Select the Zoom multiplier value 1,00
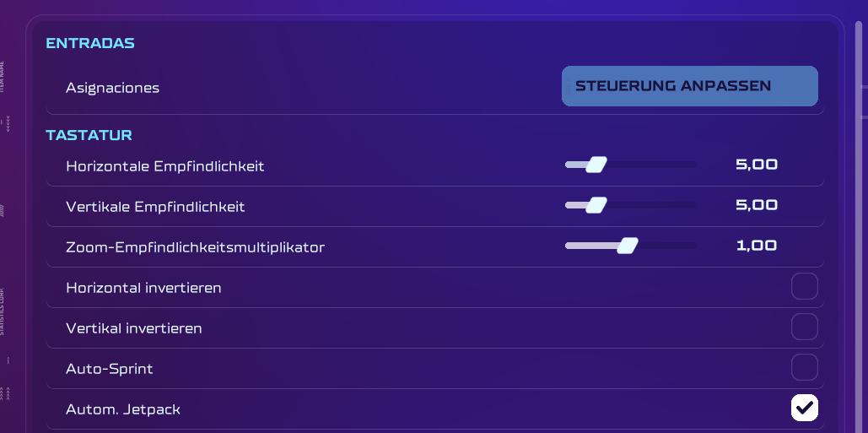Viewport: 868px width, 433px height. [x=756, y=246]
